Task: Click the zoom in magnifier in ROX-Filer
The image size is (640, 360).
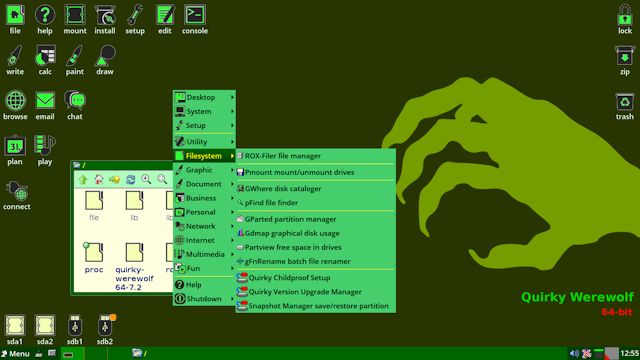Action: pyautogui.click(x=146, y=179)
